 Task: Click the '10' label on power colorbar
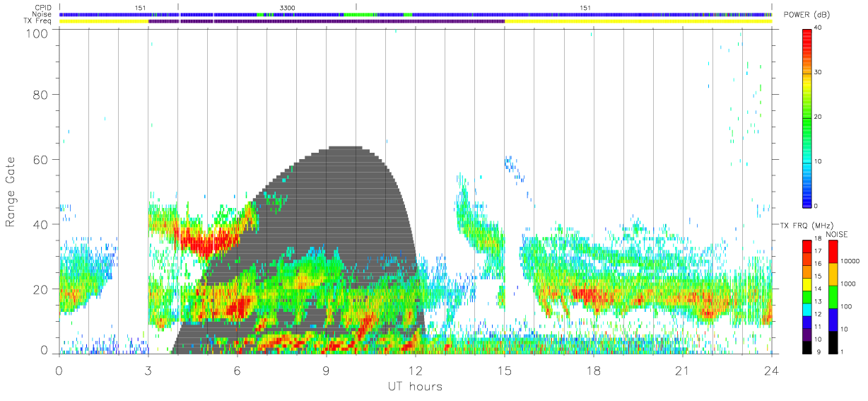tap(818, 161)
